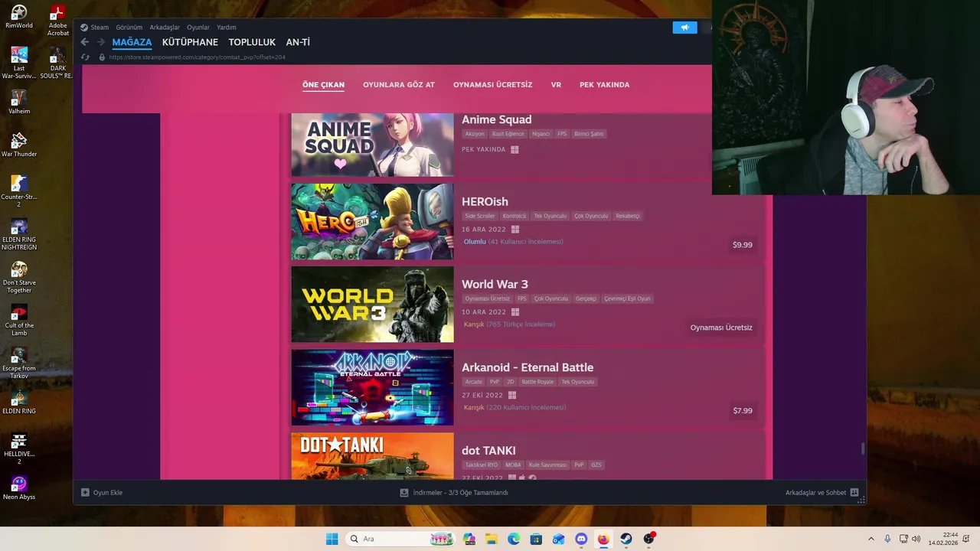
Task: Click the Windows icon on Arkanoid row
Action: (x=512, y=396)
